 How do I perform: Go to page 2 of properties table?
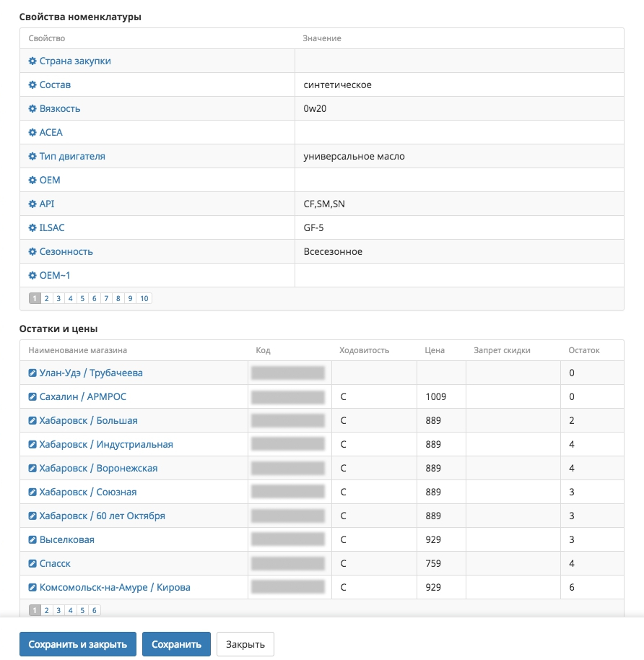(46, 298)
